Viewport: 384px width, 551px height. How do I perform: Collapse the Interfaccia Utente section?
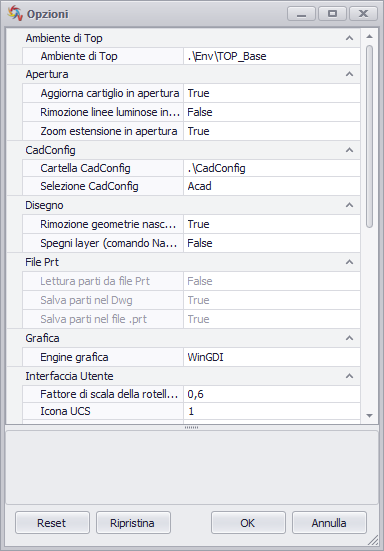349,376
